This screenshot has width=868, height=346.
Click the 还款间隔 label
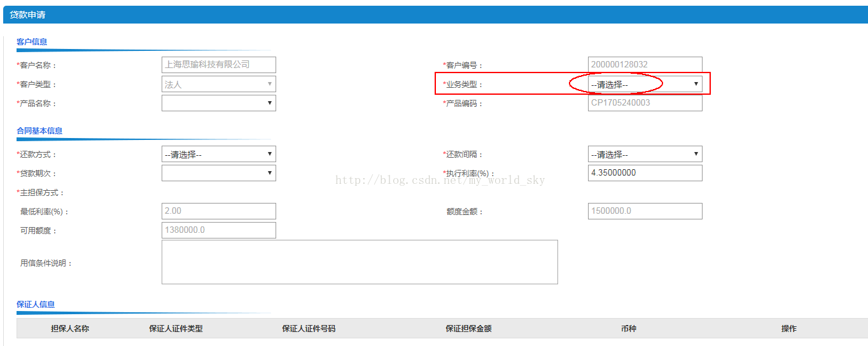(463, 155)
